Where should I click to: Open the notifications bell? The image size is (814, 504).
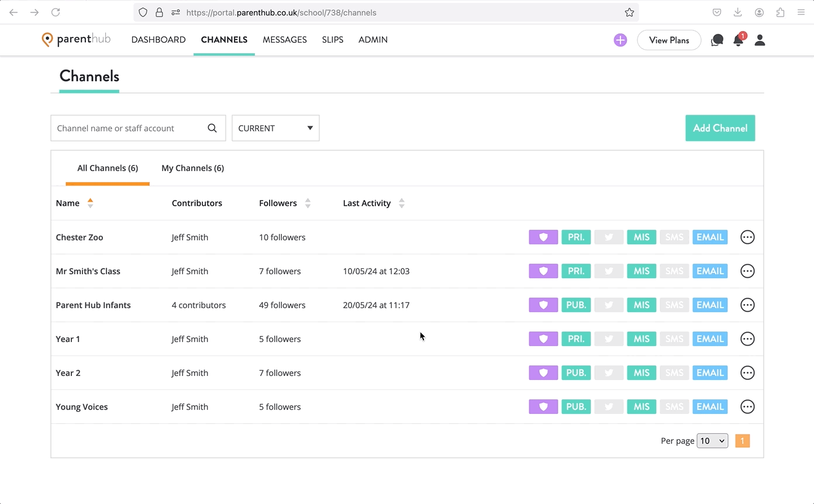pyautogui.click(x=739, y=40)
